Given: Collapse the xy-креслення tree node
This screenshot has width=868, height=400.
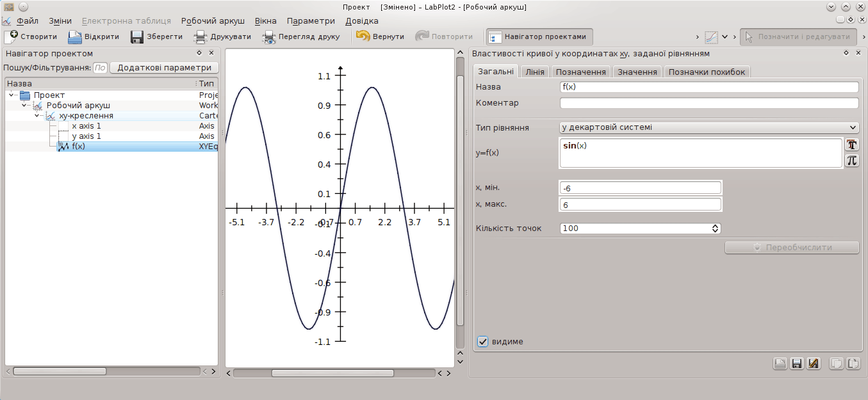Looking at the screenshot, I should click(x=37, y=116).
